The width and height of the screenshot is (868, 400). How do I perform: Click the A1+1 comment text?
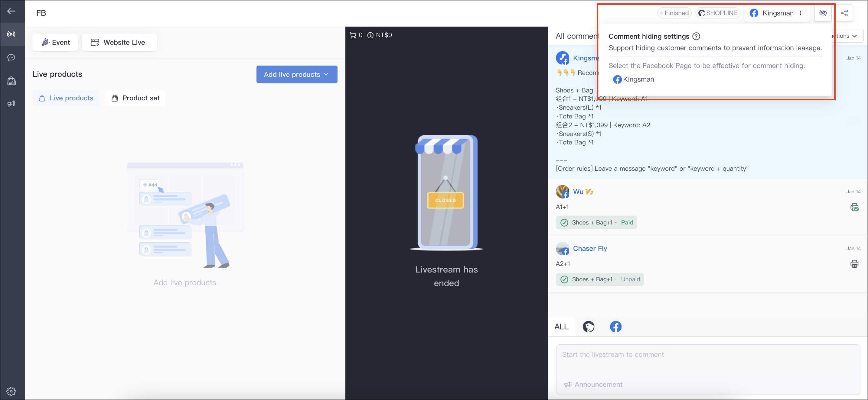point(562,207)
